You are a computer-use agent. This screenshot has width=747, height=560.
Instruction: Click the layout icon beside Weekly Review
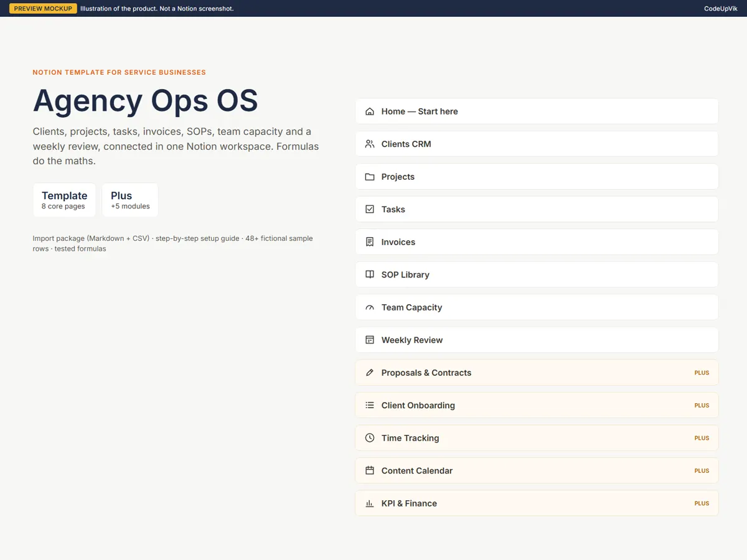pos(370,340)
